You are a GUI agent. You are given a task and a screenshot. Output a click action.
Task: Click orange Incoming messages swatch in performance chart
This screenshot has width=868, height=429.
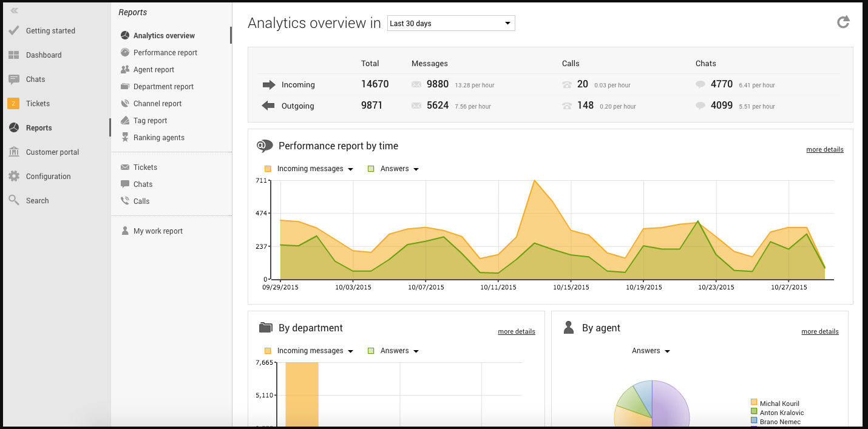click(268, 169)
